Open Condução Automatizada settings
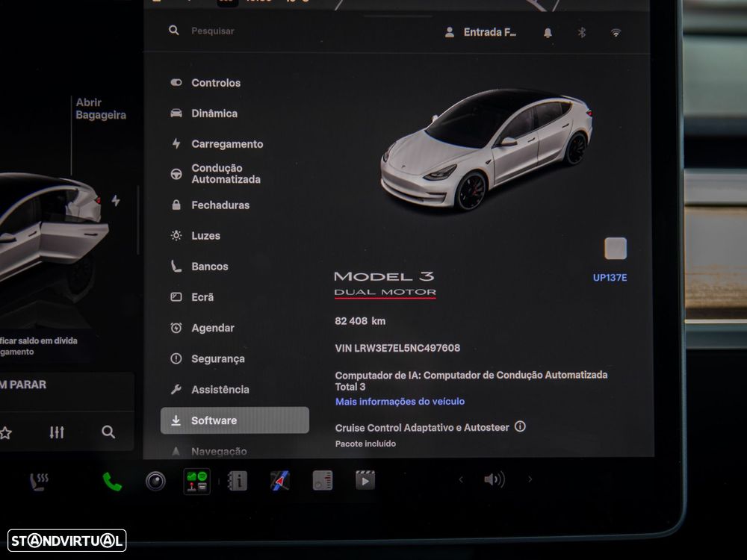Screen dimensions: 747x560 click(215, 174)
